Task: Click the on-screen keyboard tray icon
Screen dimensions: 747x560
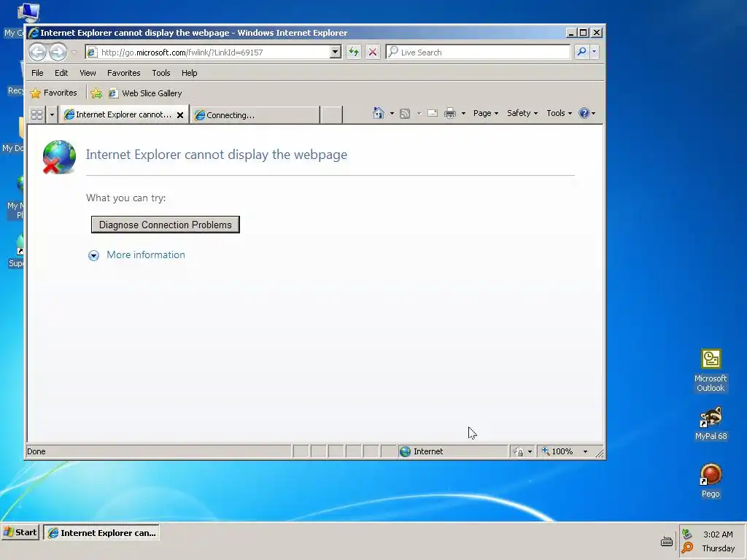Action: (667, 542)
